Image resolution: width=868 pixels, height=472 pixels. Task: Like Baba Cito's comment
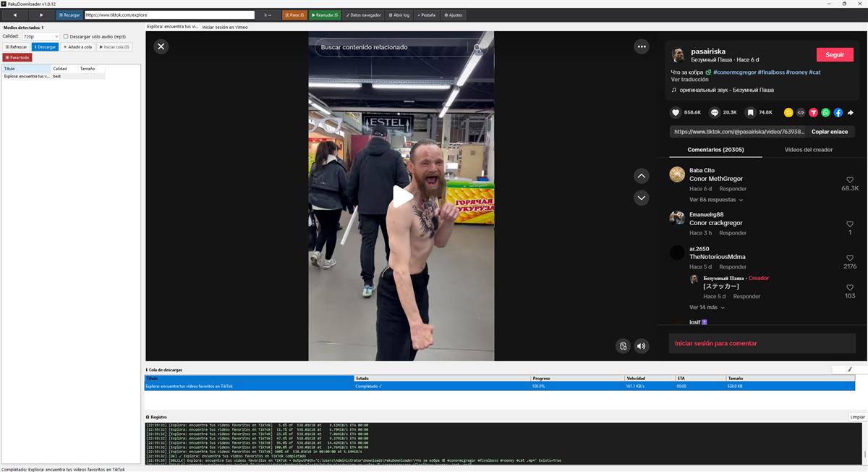coord(850,180)
